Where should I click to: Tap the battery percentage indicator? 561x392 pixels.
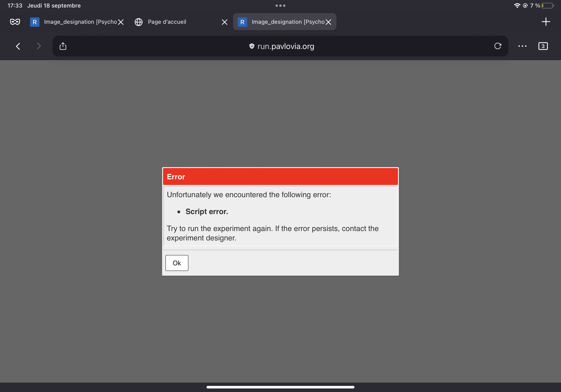(x=535, y=6)
